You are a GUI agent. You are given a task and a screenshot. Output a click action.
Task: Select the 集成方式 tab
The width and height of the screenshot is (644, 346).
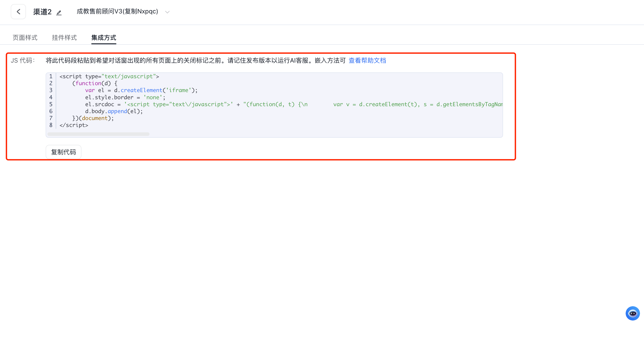coord(104,38)
